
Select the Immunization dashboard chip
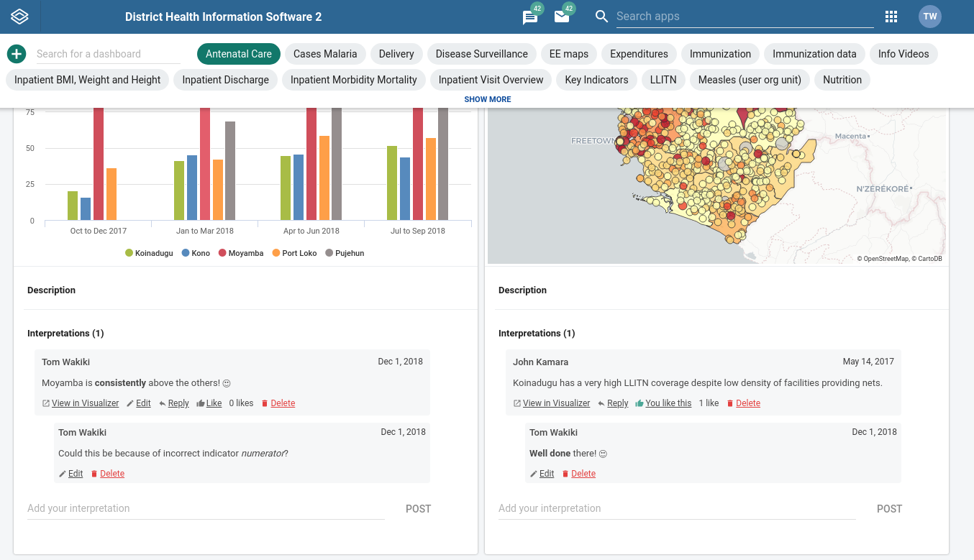(x=720, y=54)
